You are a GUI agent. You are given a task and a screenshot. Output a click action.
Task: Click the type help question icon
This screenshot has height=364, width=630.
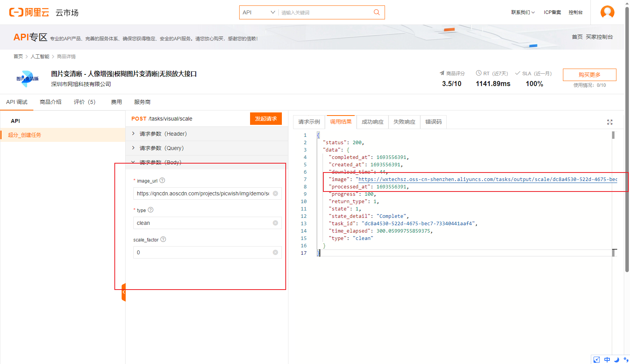coord(150,210)
